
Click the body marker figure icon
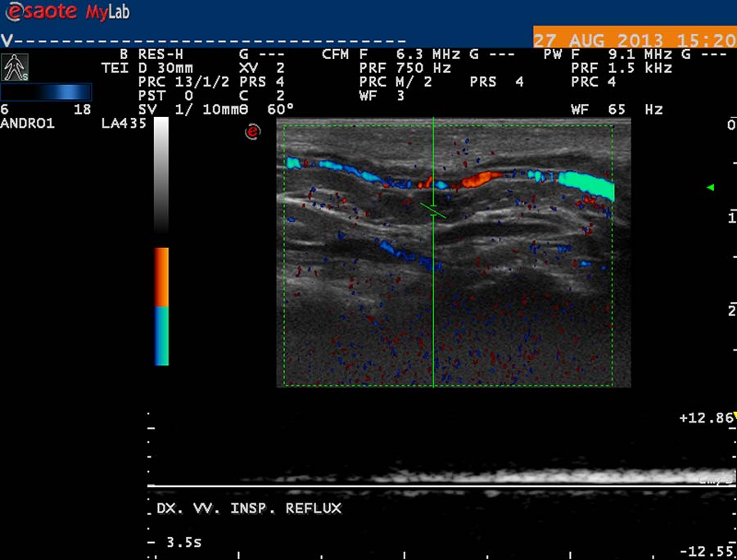point(15,66)
